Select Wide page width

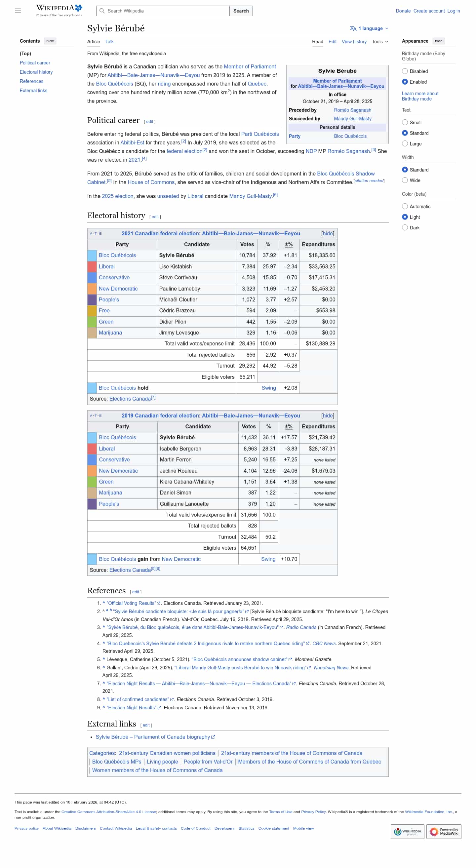pos(405,180)
